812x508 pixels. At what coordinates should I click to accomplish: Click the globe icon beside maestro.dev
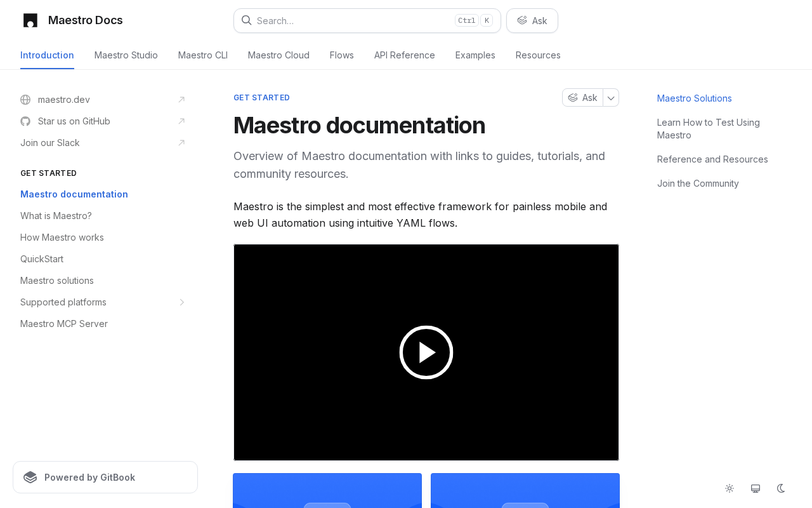[x=25, y=100]
